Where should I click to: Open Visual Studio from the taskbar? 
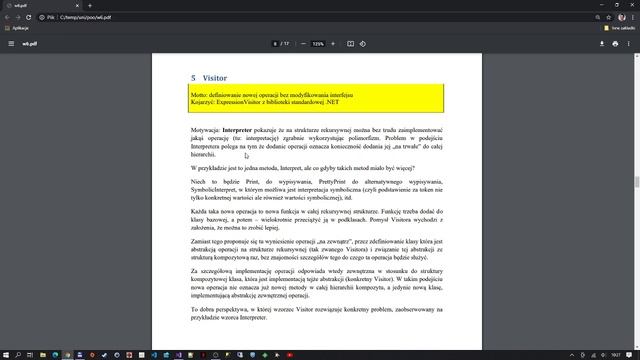coord(178,355)
